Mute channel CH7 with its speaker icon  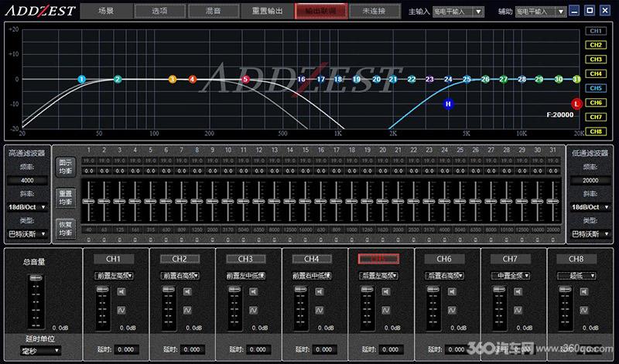[x=518, y=292]
